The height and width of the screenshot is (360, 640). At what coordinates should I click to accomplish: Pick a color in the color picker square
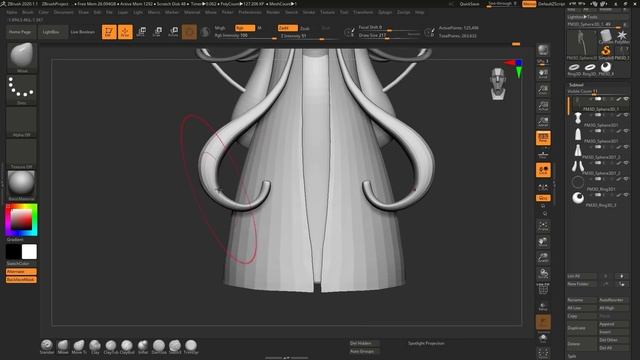click(21, 220)
